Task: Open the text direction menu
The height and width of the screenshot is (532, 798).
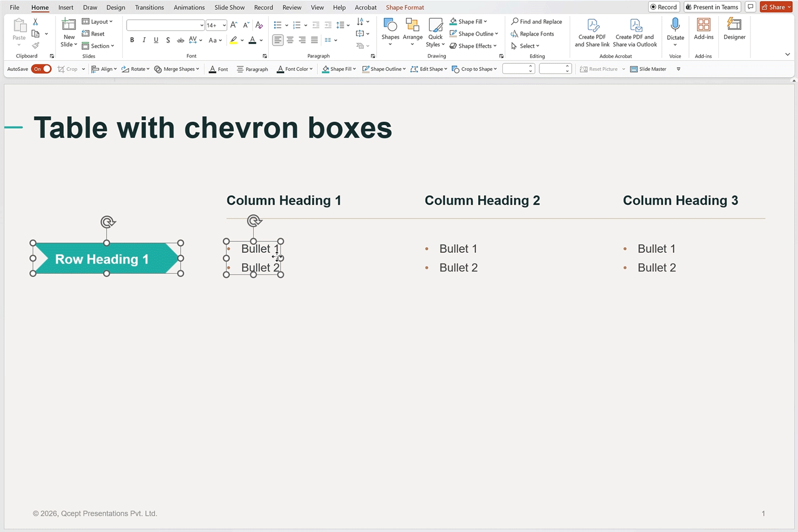Action: point(363,22)
